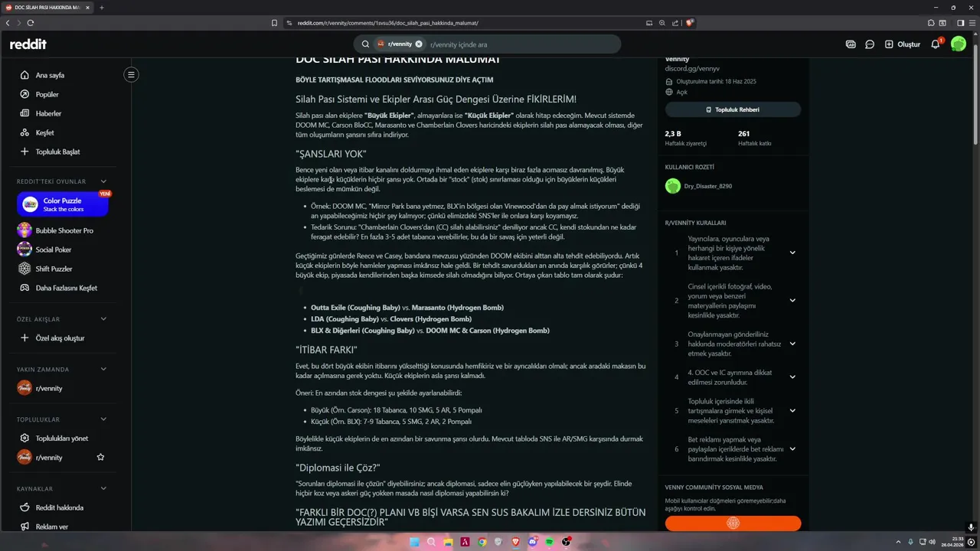Collapse the Yakın Zamanda section
Screen dimensions: 980x551
point(103,369)
